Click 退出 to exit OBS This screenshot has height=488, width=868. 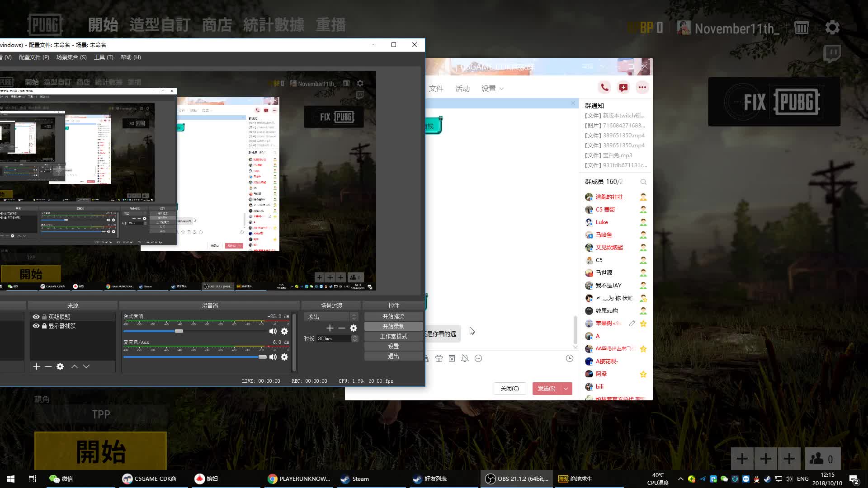(393, 356)
